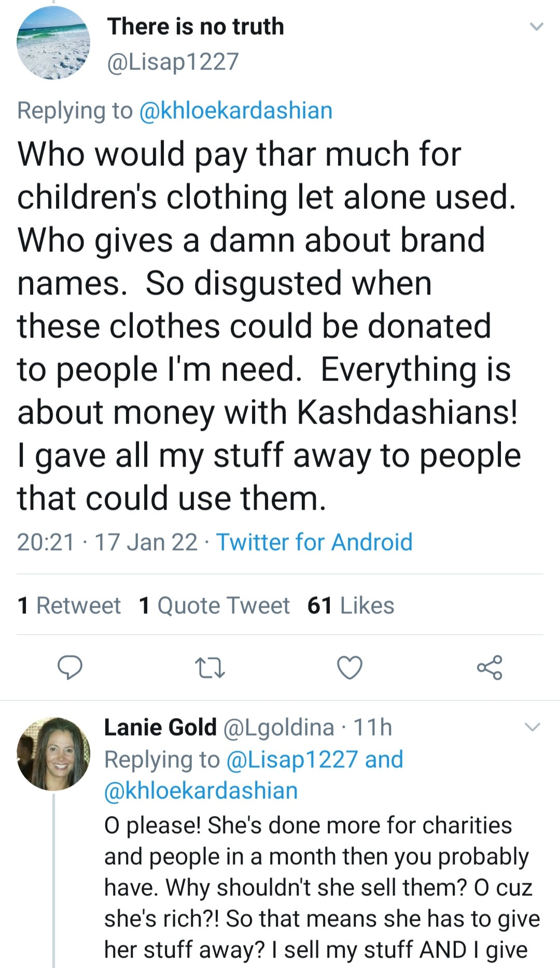Open the Twitter for Android link
Image resolution: width=560 pixels, height=968 pixels.
pos(314,542)
